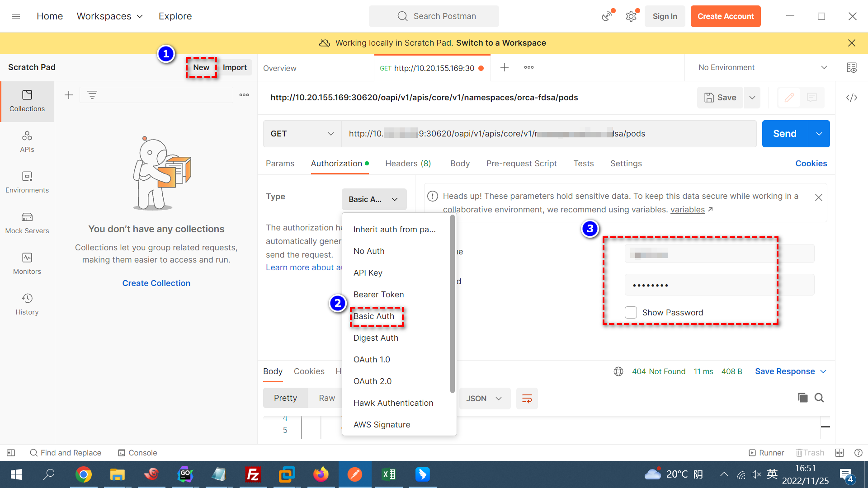Open Chrome from the Windows taskbar
Screen dimensions: 868x488
[x=83, y=474]
